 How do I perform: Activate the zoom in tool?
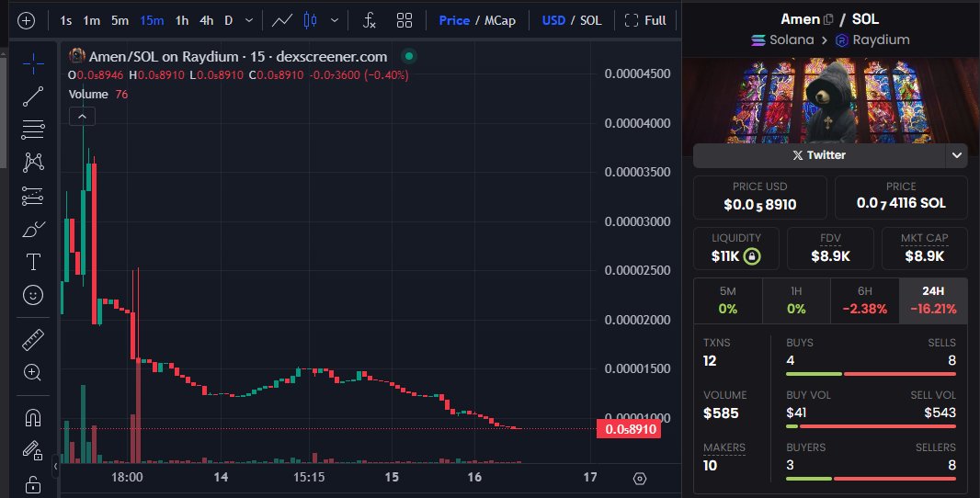click(33, 372)
